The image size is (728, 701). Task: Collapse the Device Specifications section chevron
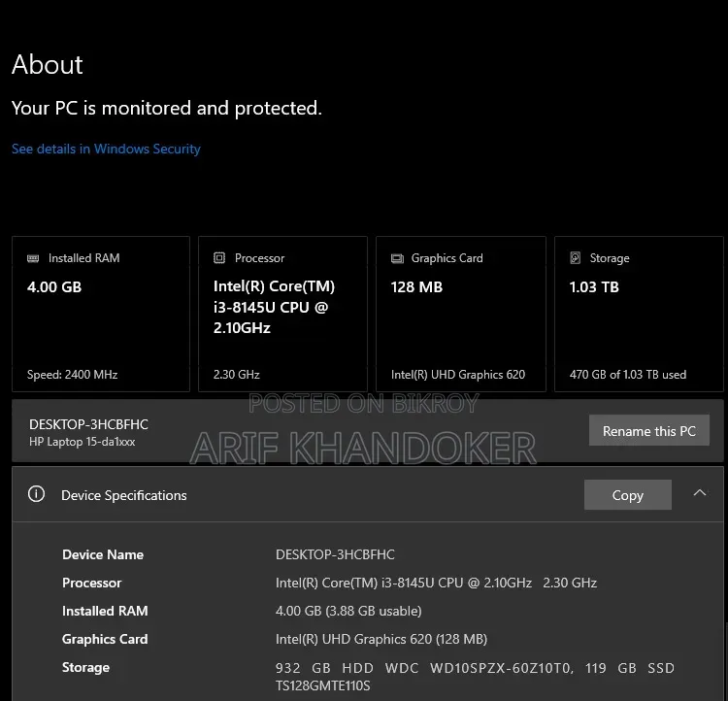(700, 493)
